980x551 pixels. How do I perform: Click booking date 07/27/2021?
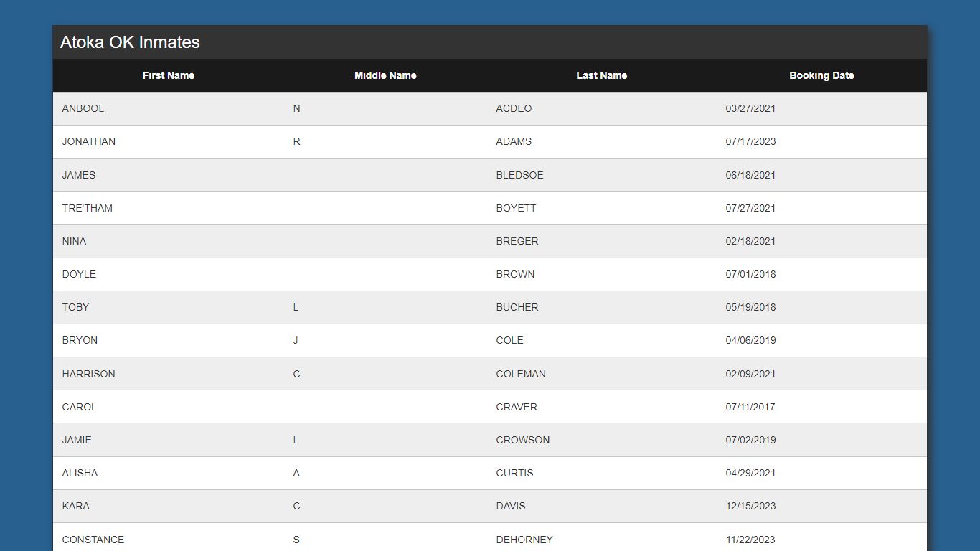click(750, 208)
